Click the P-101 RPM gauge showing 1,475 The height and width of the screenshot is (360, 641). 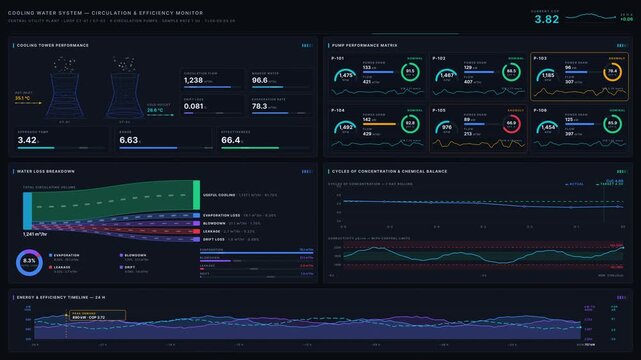(345, 76)
